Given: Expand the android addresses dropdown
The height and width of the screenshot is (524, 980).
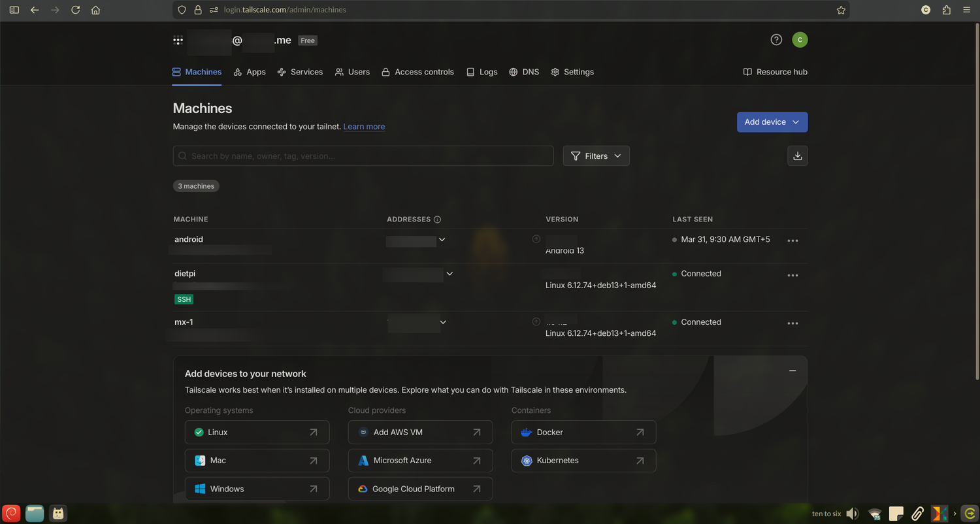Looking at the screenshot, I should (x=442, y=240).
